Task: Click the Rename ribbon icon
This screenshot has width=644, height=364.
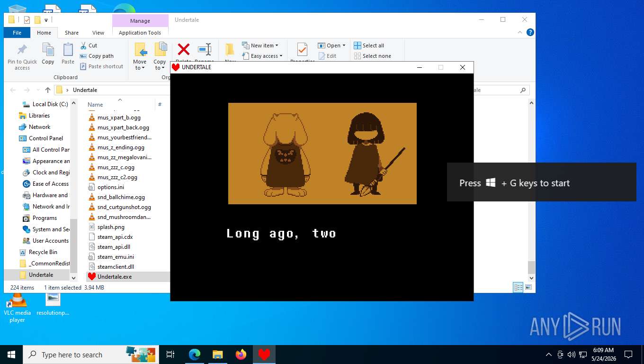Action: 205,49
